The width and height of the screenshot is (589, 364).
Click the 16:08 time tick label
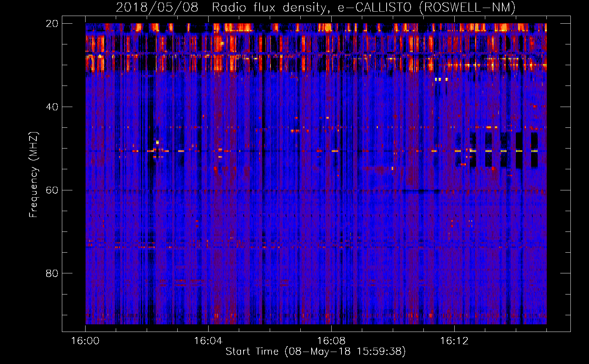(x=331, y=341)
